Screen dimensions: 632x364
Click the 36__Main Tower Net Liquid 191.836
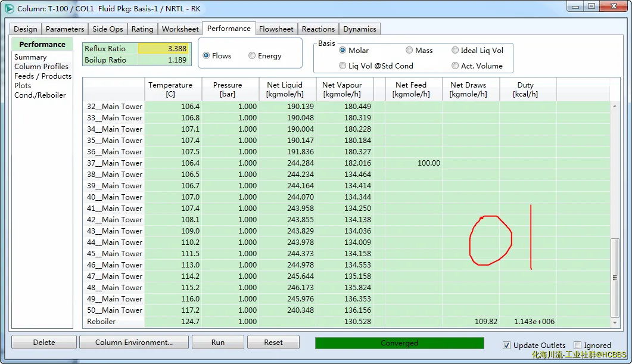(300, 151)
